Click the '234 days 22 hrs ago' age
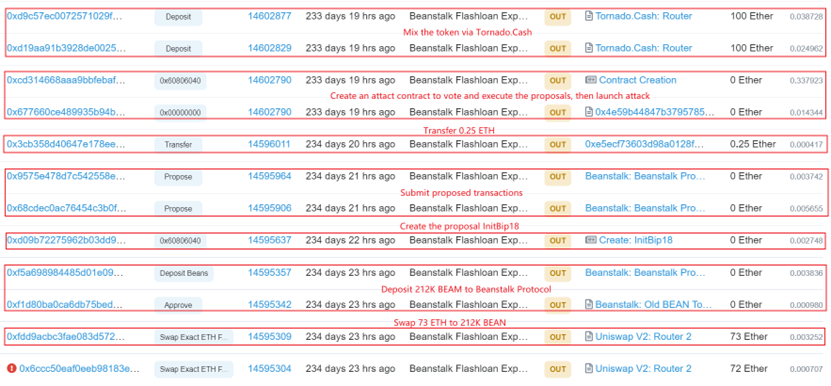Image resolution: width=831 pixels, height=386 pixels. tap(350, 240)
